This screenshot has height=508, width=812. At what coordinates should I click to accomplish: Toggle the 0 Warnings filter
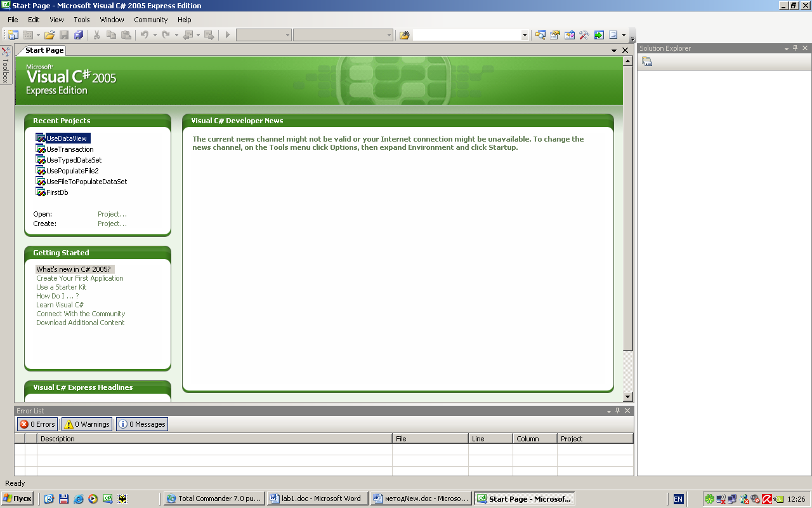pyautogui.click(x=87, y=424)
